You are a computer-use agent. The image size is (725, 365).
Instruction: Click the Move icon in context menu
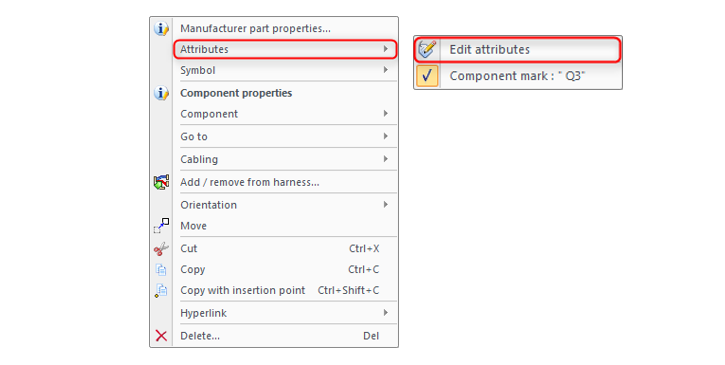(x=161, y=226)
